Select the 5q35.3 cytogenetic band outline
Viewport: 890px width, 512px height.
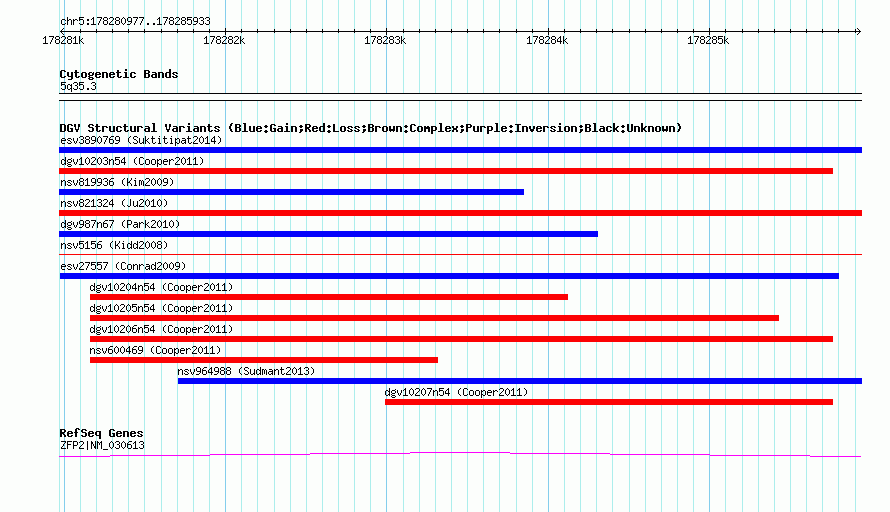click(x=460, y=97)
